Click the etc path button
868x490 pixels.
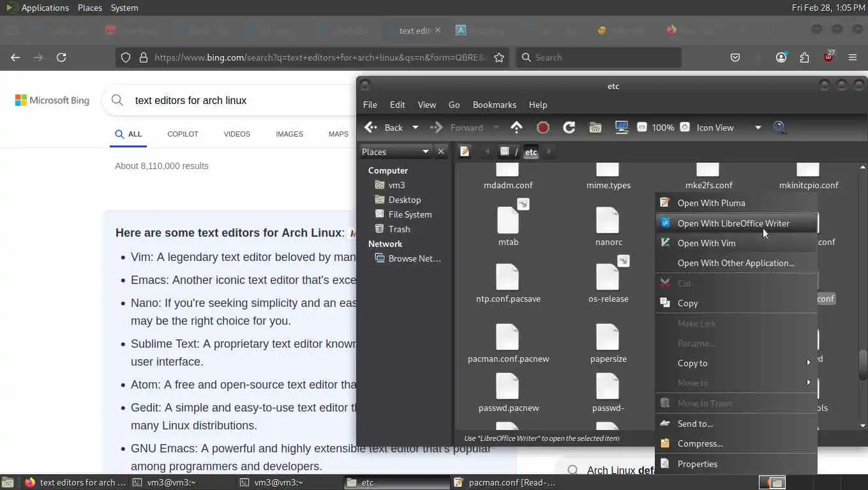coord(531,152)
